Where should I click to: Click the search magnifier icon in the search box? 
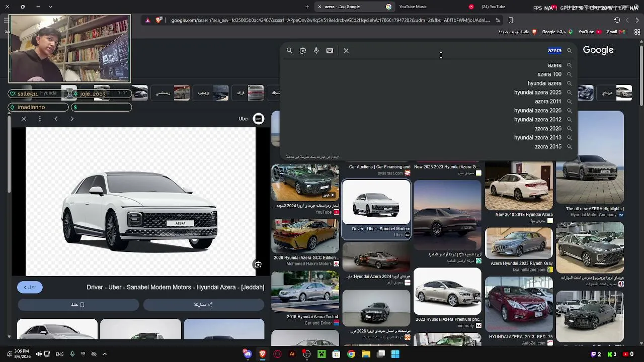[289, 51]
